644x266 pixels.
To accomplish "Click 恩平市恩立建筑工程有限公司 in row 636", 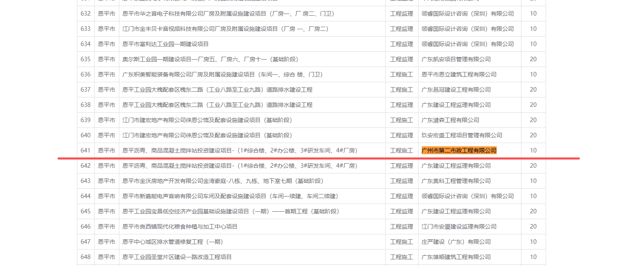I will pyautogui.click(x=459, y=74).
